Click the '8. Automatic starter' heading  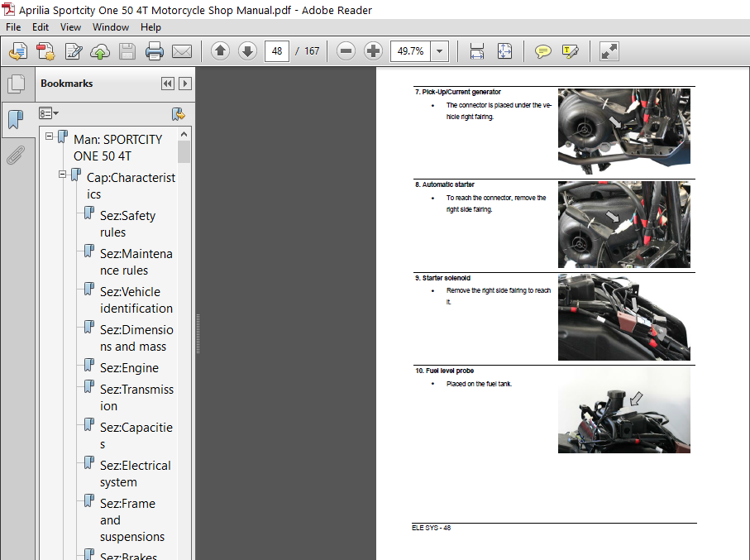445,184
